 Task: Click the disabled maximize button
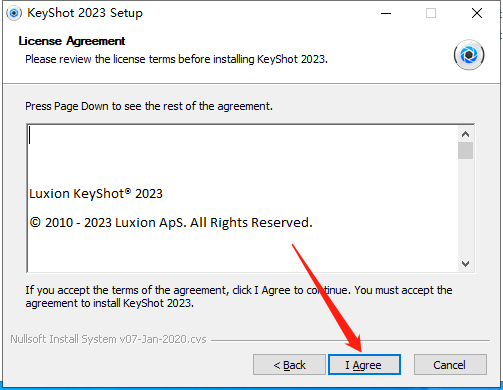click(431, 14)
